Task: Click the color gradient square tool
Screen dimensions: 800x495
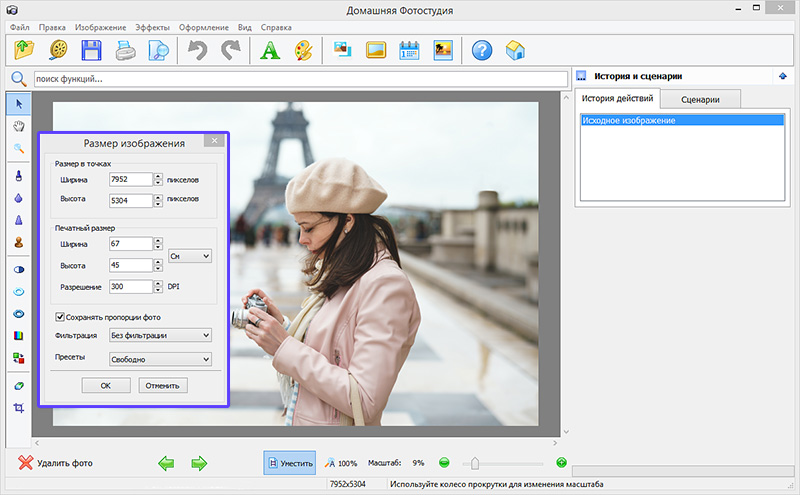Action: [x=19, y=335]
